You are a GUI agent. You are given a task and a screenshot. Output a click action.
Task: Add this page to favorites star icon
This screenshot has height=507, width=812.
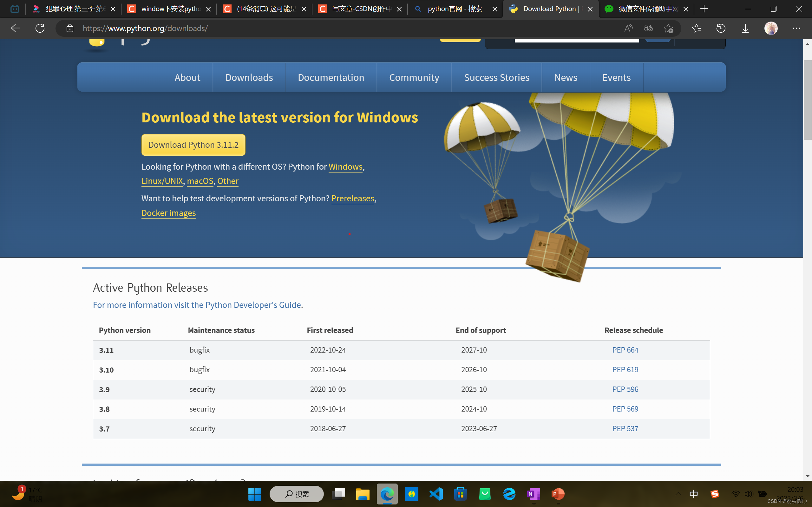point(668,28)
